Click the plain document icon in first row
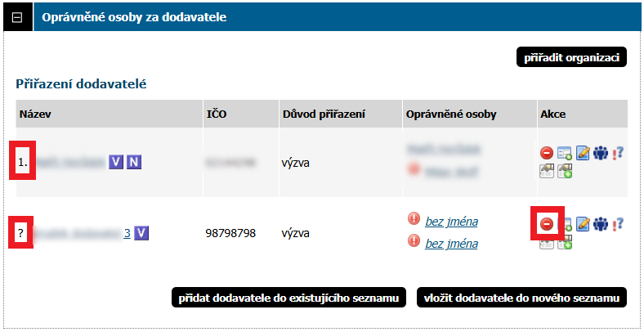644x332 pixels. coord(546,171)
